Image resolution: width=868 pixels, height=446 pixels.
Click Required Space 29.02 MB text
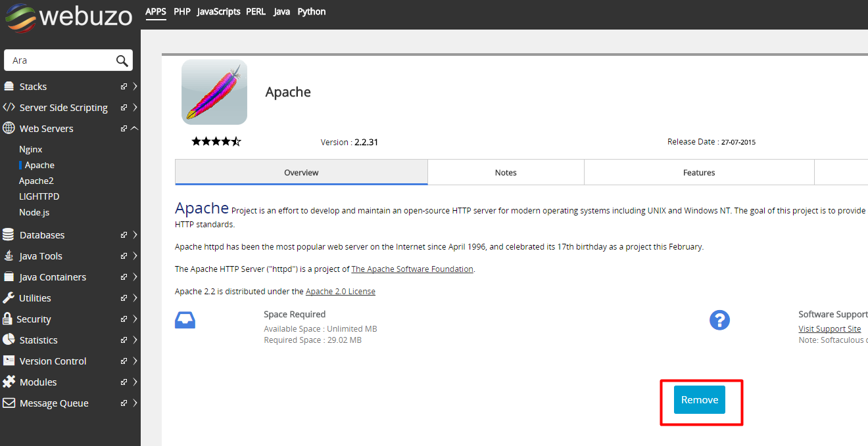click(x=312, y=340)
